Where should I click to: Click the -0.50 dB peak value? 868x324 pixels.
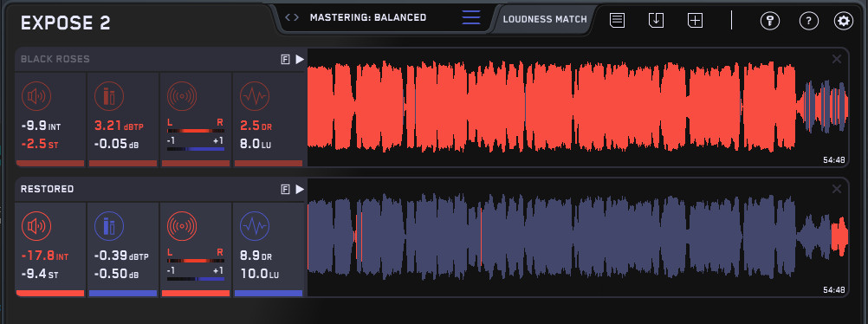point(116,274)
